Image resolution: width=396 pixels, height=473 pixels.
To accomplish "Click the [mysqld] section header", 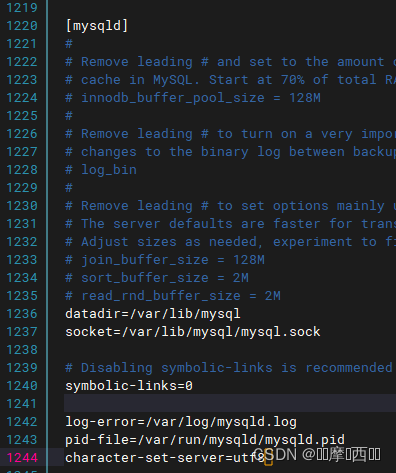I will 97,26.
